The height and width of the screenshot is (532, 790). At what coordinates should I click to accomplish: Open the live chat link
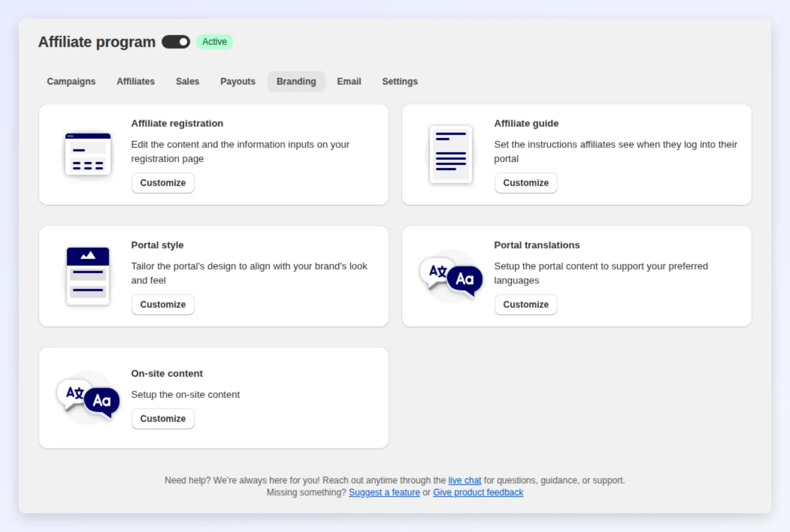coord(465,480)
